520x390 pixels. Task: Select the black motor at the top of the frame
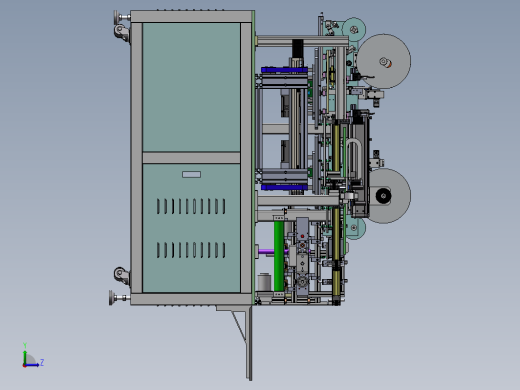298,49
